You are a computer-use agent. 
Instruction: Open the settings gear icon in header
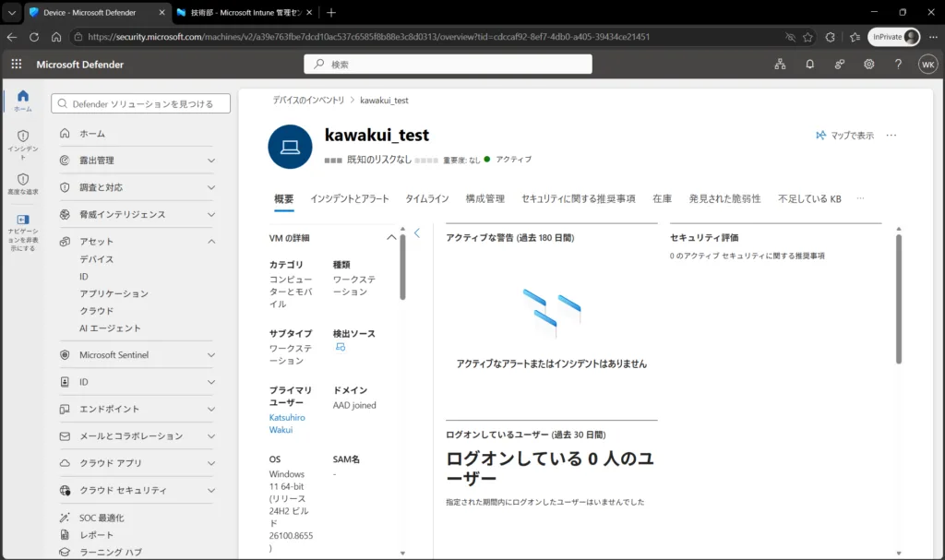[x=868, y=64]
